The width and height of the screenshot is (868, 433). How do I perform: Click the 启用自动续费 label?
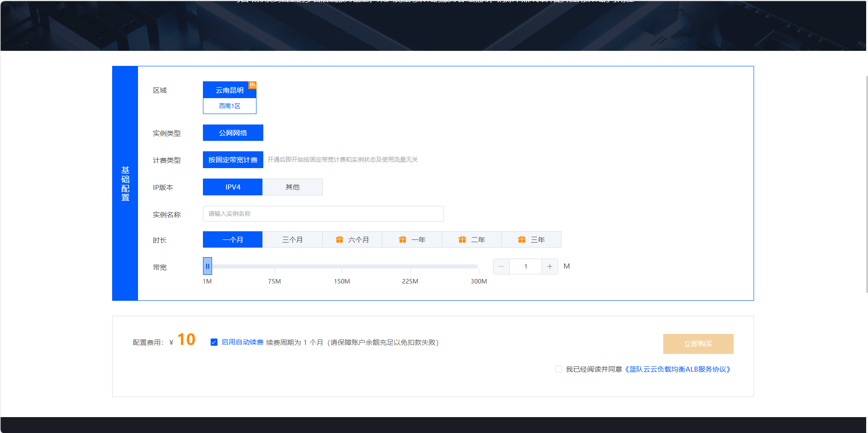tap(242, 342)
